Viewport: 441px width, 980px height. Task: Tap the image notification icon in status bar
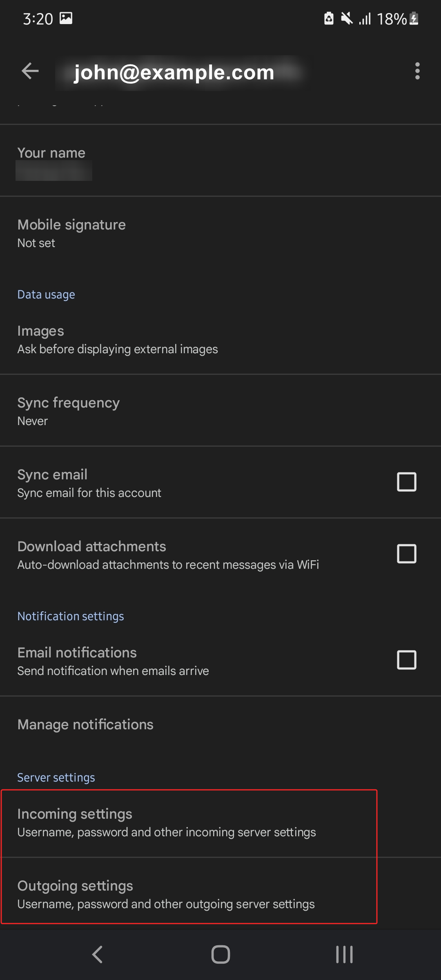[x=66, y=18]
